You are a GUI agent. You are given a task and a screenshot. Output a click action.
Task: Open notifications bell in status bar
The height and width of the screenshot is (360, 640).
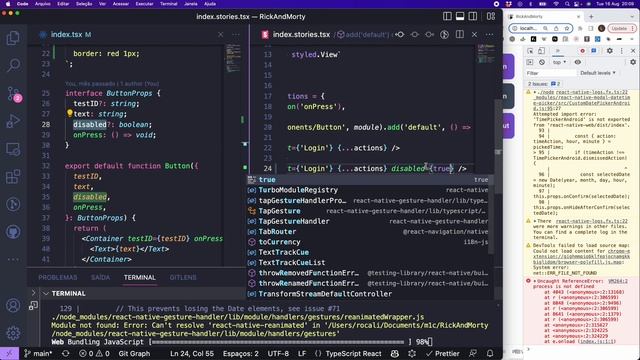click(490, 353)
